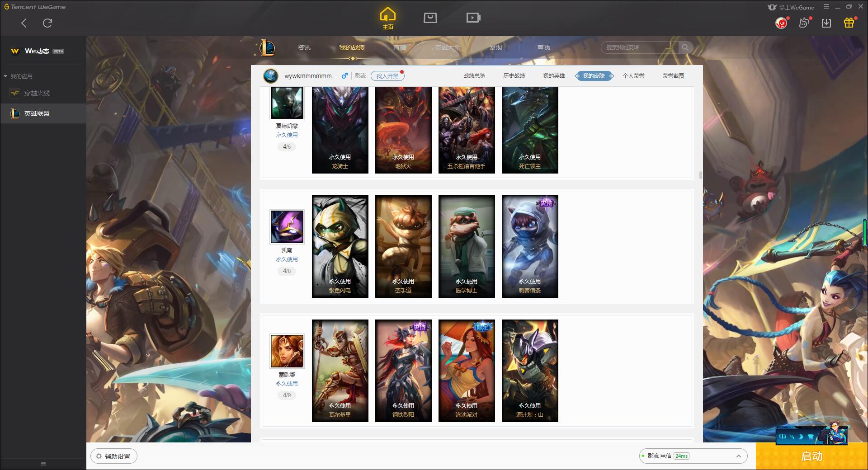
Task: Click the 找人开黑 button
Action: coord(387,76)
